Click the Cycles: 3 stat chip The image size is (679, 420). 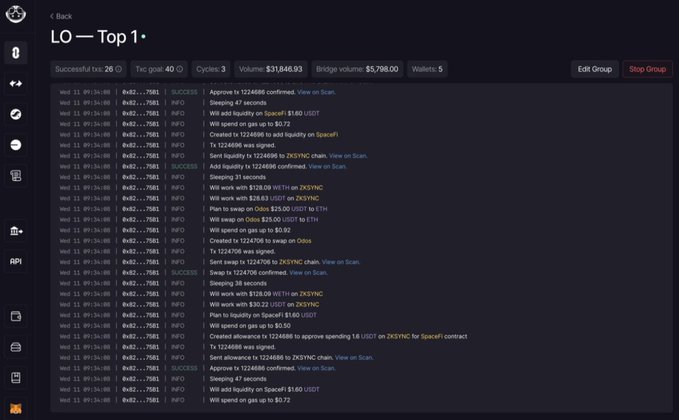click(x=211, y=69)
